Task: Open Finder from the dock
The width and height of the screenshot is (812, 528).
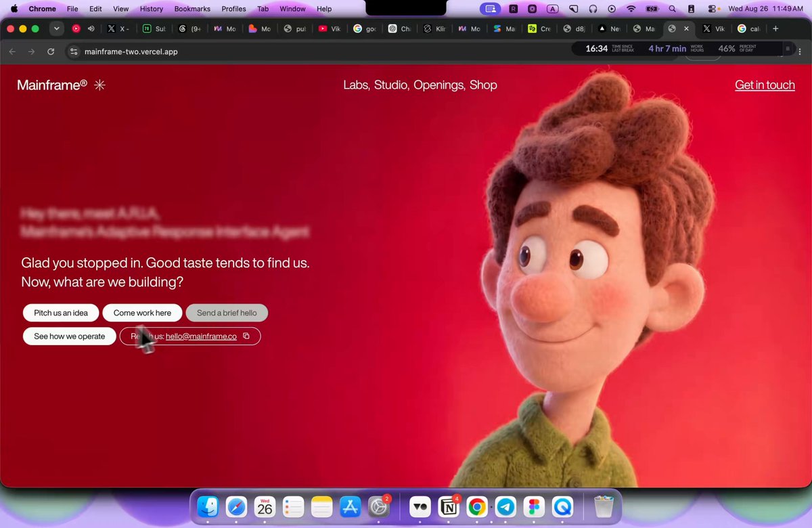Action: click(208, 506)
